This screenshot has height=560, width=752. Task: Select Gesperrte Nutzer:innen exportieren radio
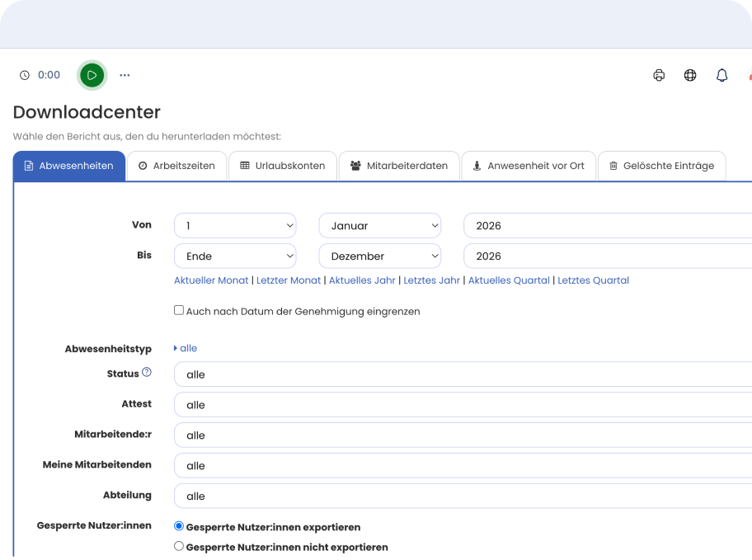click(x=179, y=526)
